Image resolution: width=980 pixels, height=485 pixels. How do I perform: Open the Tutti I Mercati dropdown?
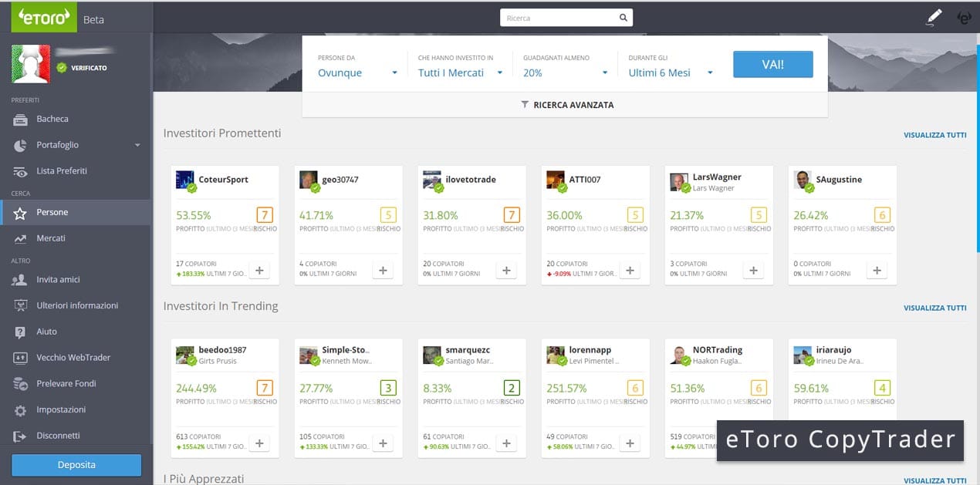coord(460,72)
